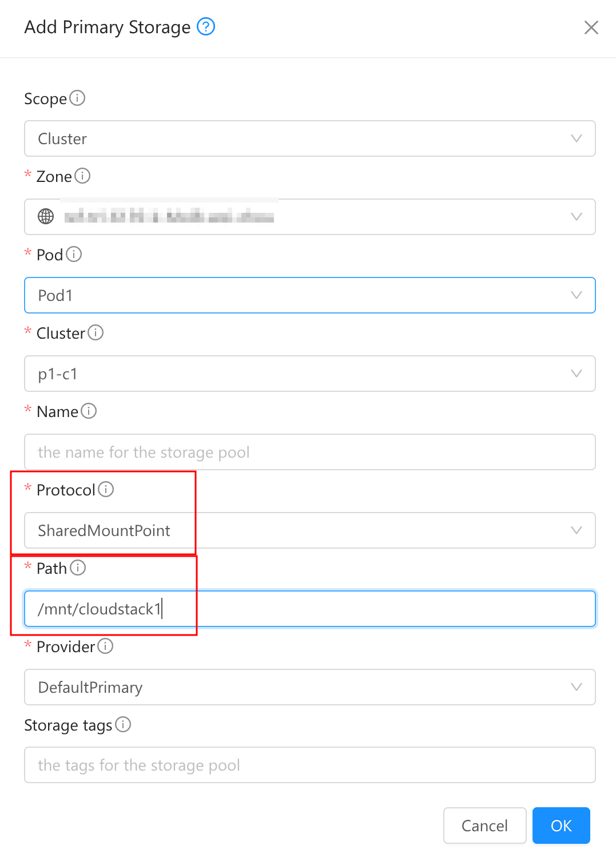
Task: Click the storage pool name input field
Action: (309, 452)
